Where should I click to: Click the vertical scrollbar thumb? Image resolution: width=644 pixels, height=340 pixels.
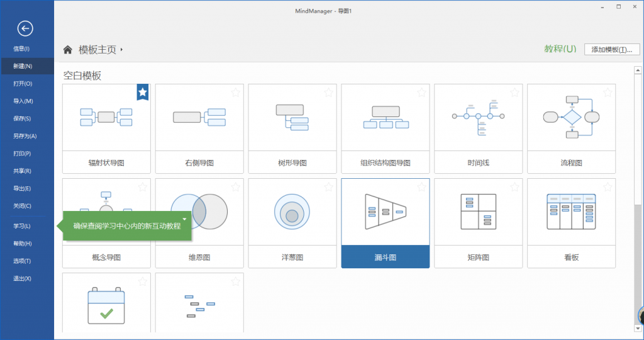click(x=638, y=139)
